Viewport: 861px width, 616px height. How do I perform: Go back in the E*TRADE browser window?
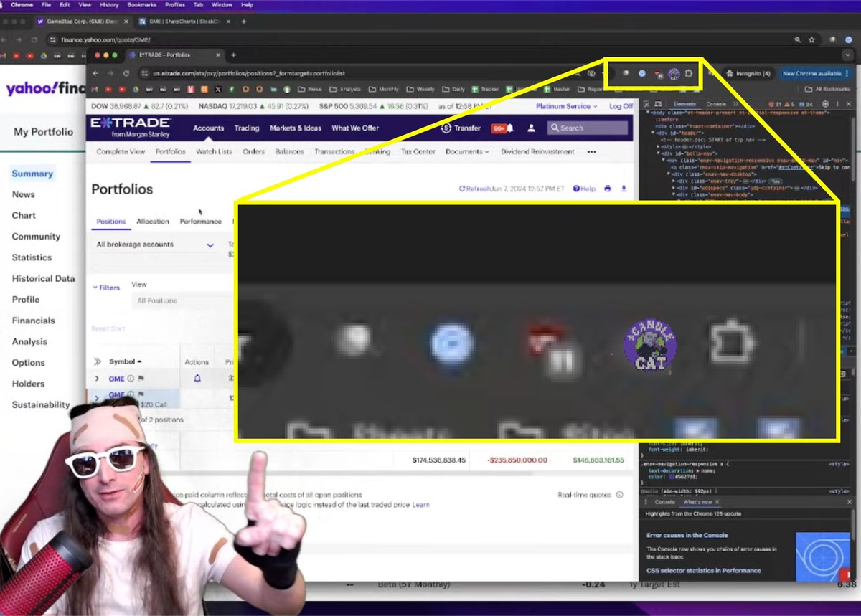tap(96, 73)
